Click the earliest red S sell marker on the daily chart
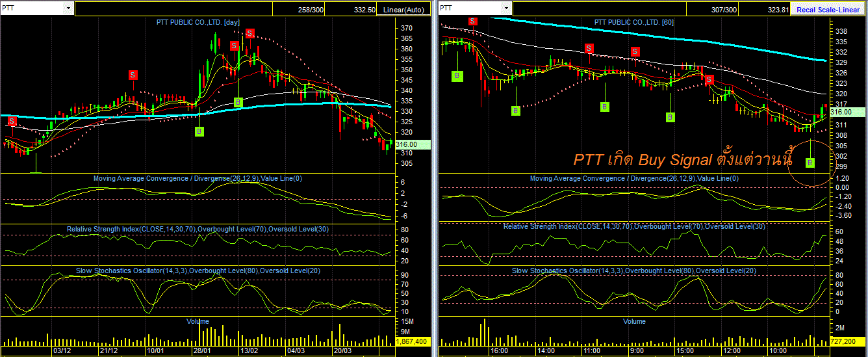Screen dimensions: 868x357 12,121
